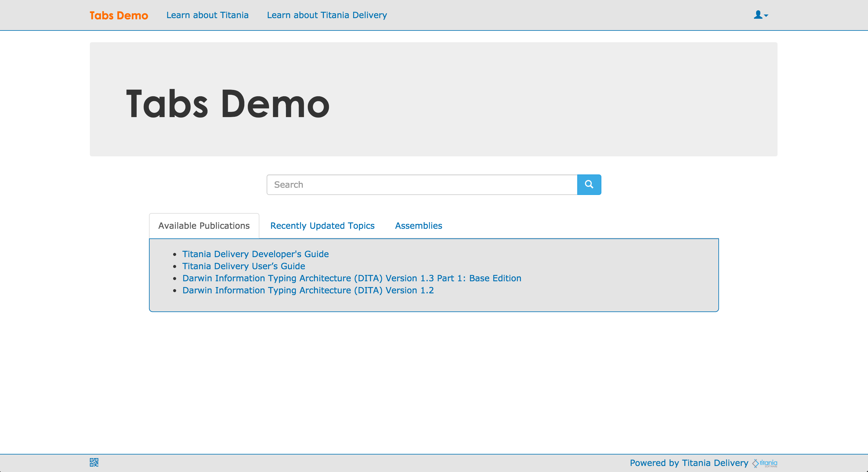Select the Available Publications tab
This screenshot has height=472, width=868.
pos(204,225)
